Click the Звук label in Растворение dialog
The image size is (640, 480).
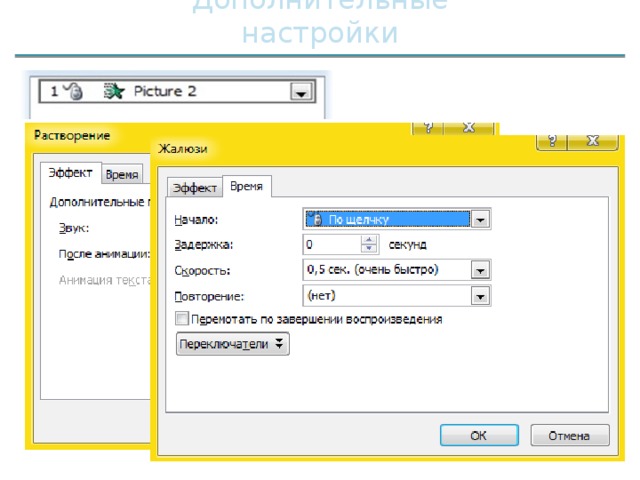74,228
